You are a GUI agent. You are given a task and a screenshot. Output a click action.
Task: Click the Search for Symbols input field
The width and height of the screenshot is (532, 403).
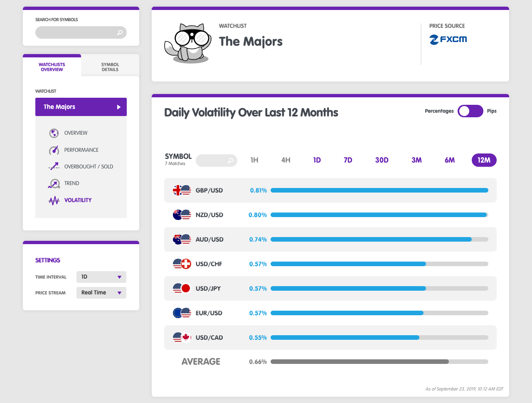(81, 32)
